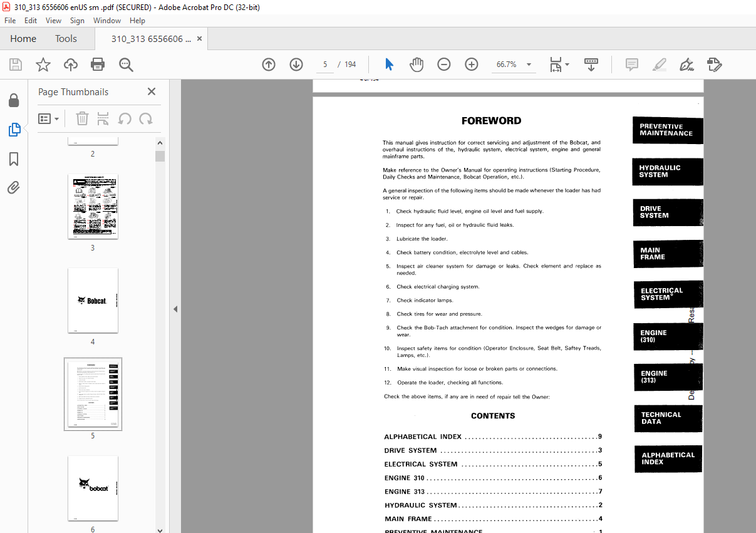
Task: Click the ENGINE (313) side tab
Action: click(x=668, y=377)
